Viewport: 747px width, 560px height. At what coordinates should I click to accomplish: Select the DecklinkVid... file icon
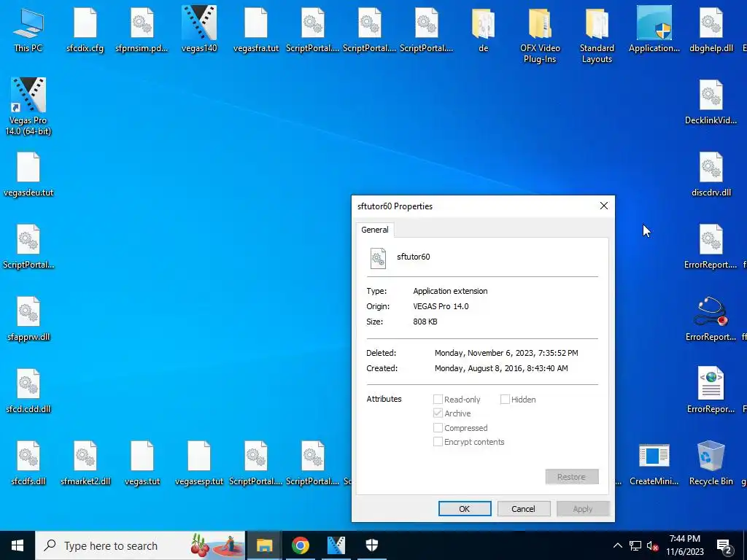coord(711,102)
